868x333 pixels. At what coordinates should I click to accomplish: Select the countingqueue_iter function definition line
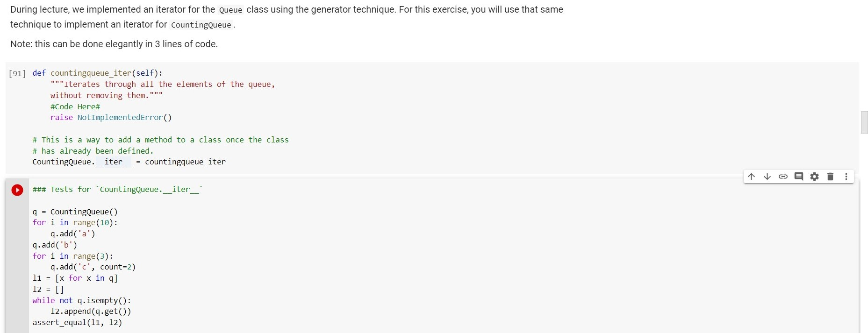[x=97, y=73]
